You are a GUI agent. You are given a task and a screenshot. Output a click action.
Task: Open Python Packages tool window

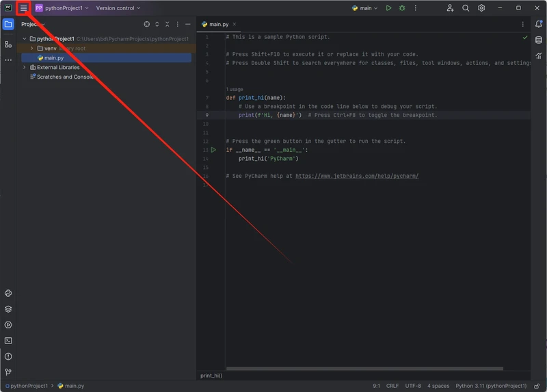pyautogui.click(x=8, y=309)
